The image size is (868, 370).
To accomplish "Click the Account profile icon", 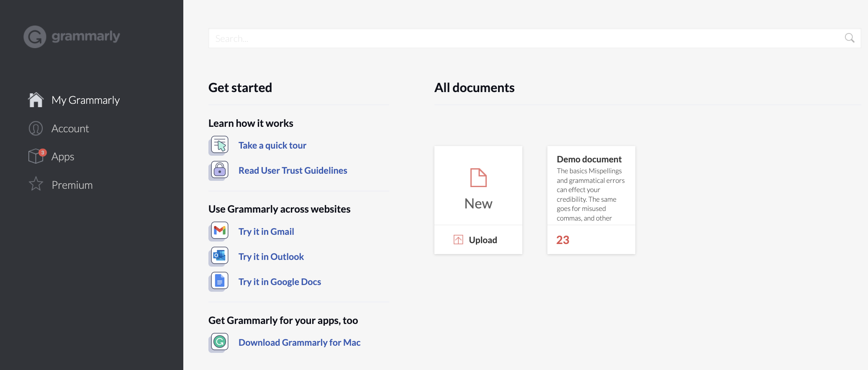I will pyautogui.click(x=36, y=128).
